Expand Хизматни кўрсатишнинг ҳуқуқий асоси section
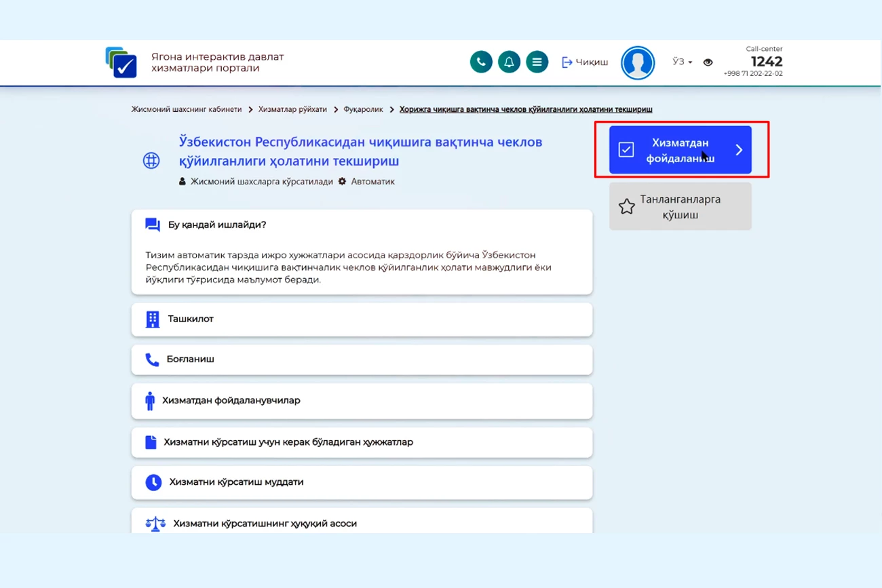 click(x=362, y=521)
